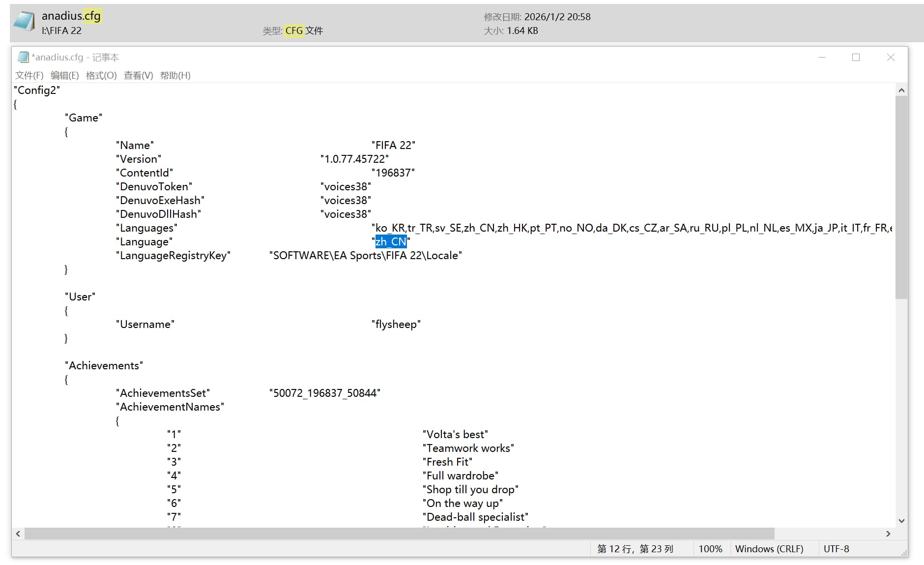Image resolution: width=924 pixels, height=565 pixels.
Task: Click the vertical scrollbar thumb
Action: 901,197
